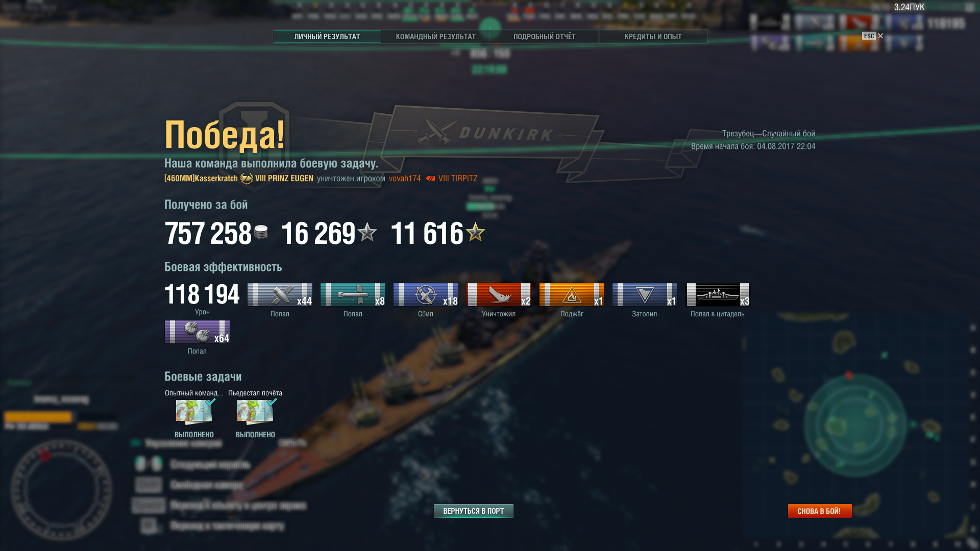Click the main battery hits ribbon x44

(280, 295)
